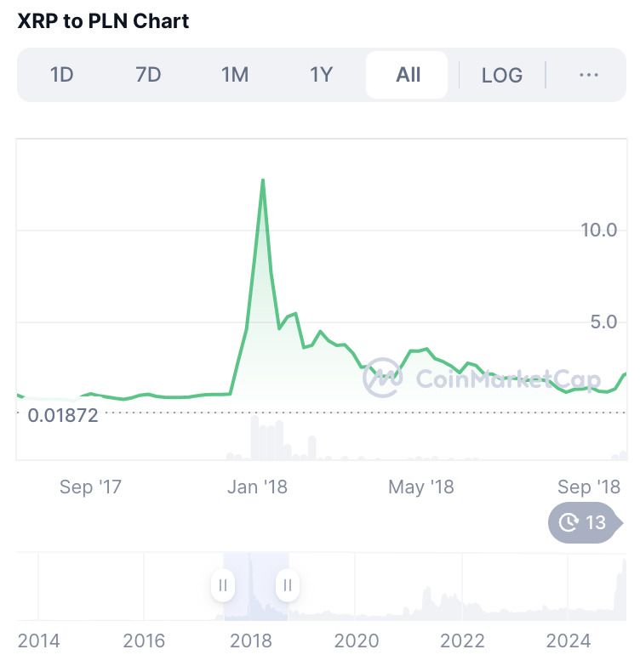
Task: Show the 1Y chart range
Action: point(321,75)
